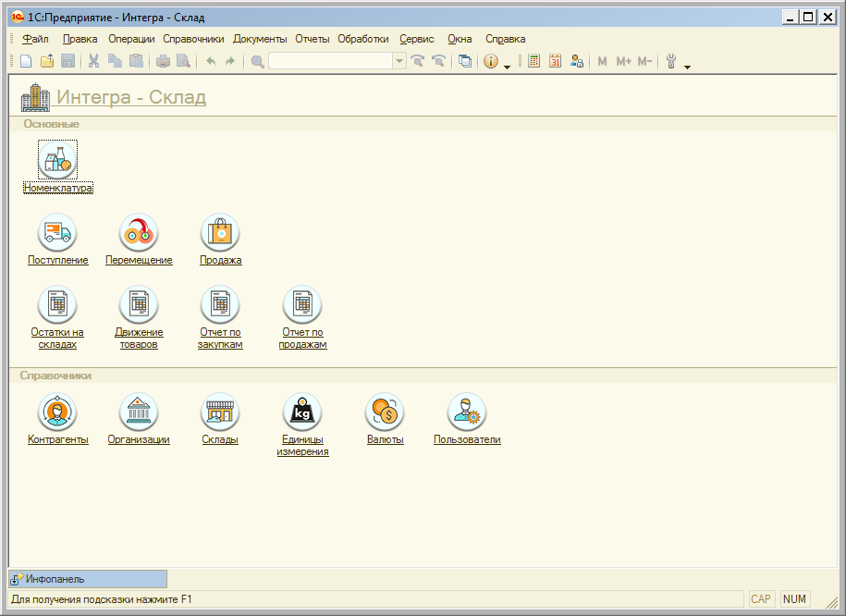Click the M+ memory add button
The image size is (846, 616).
623,62
